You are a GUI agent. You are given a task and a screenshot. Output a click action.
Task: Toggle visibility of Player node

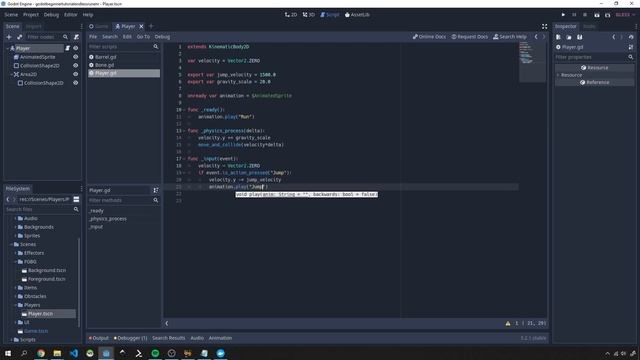pos(76,48)
